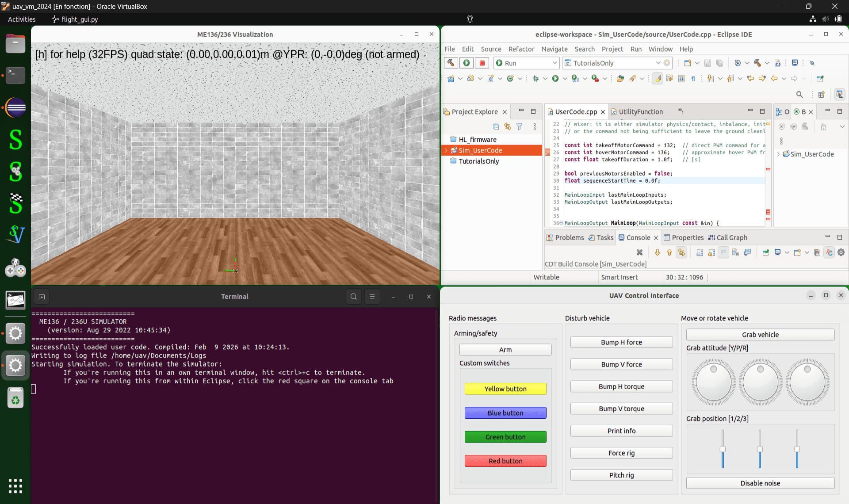The height and width of the screenshot is (504, 849).
Task: Select TutorialsOnly project in Project Explorer
Action: (x=478, y=161)
